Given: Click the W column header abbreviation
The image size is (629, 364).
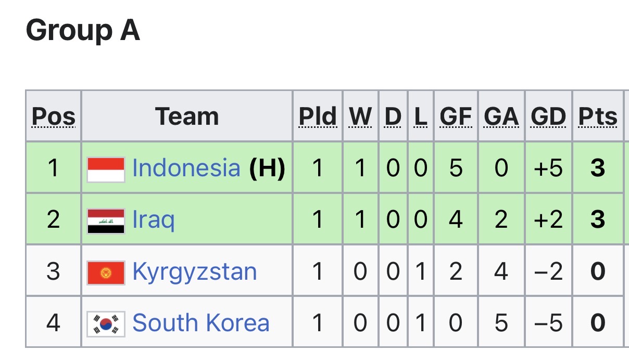Looking at the screenshot, I should click(x=360, y=116).
